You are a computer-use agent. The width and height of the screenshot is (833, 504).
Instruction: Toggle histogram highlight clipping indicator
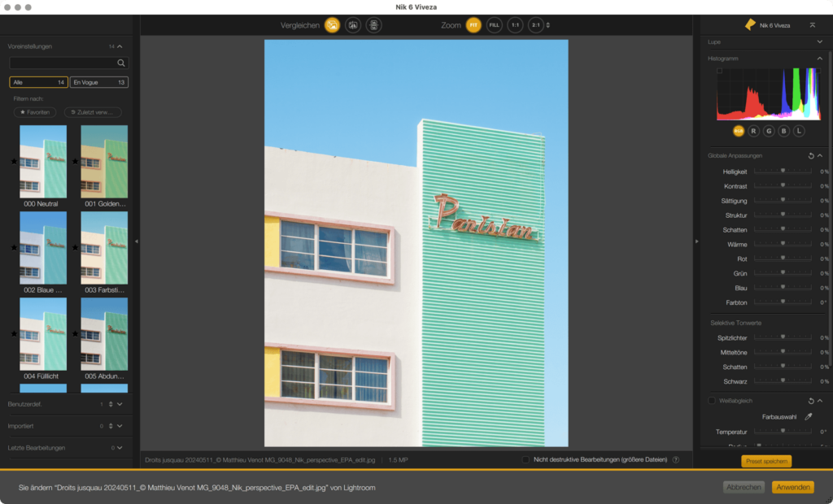(818, 71)
